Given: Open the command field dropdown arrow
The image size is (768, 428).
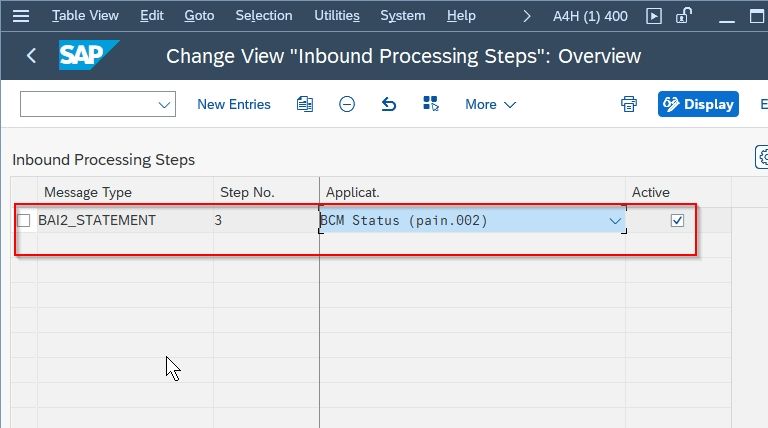Looking at the screenshot, I should 164,104.
